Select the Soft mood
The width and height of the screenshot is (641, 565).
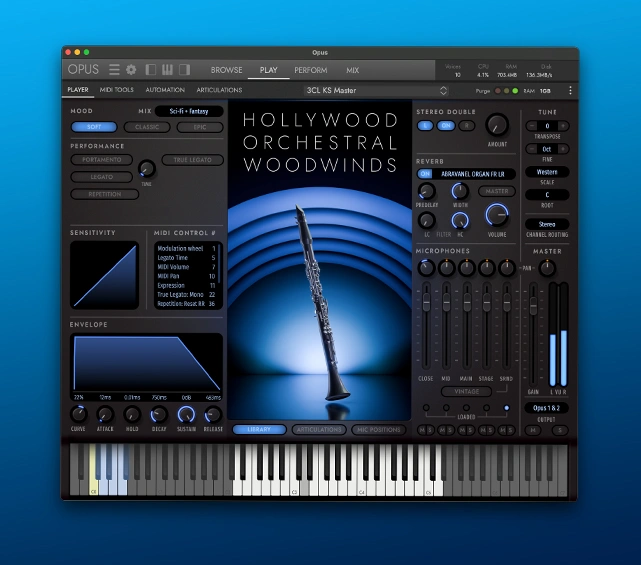tap(94, 127)
